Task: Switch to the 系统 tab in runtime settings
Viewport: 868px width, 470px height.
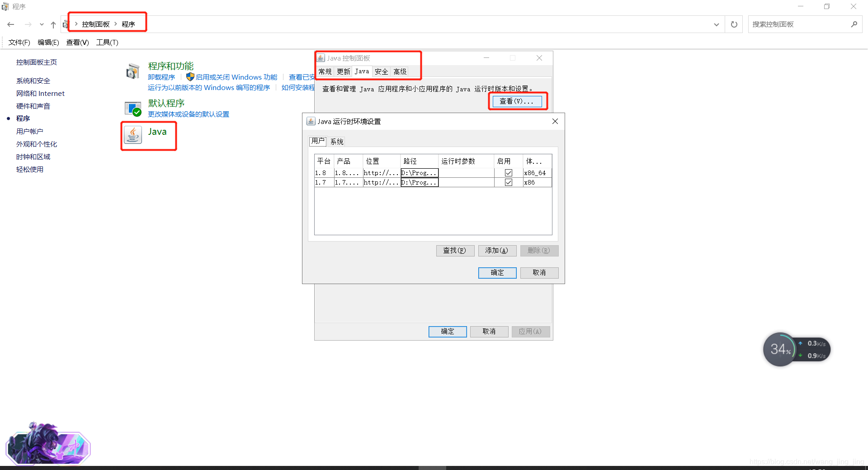Action: (336, 141)
